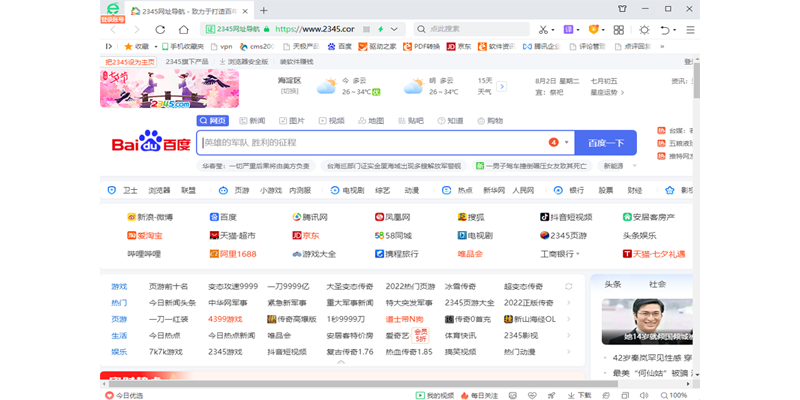Toggle the sun brightness mode icon
The height and width of the screenshot is (400, 800).
[644, 30]
